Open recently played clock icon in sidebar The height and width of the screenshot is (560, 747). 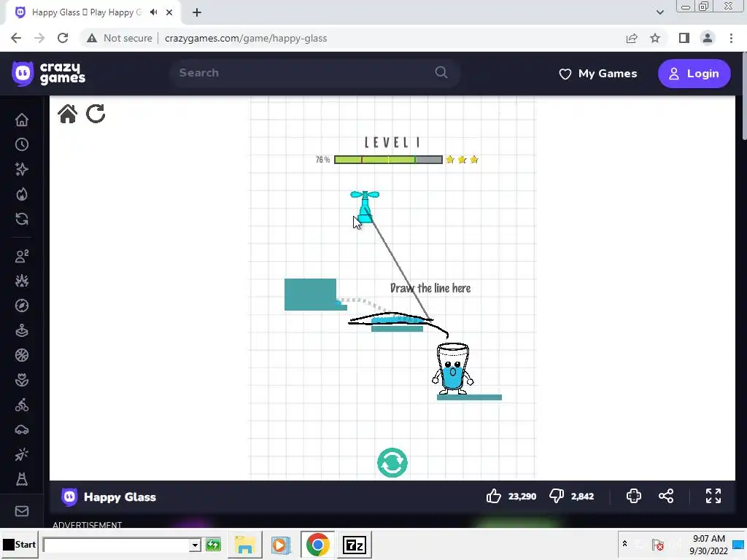click(x=22, y=145)
